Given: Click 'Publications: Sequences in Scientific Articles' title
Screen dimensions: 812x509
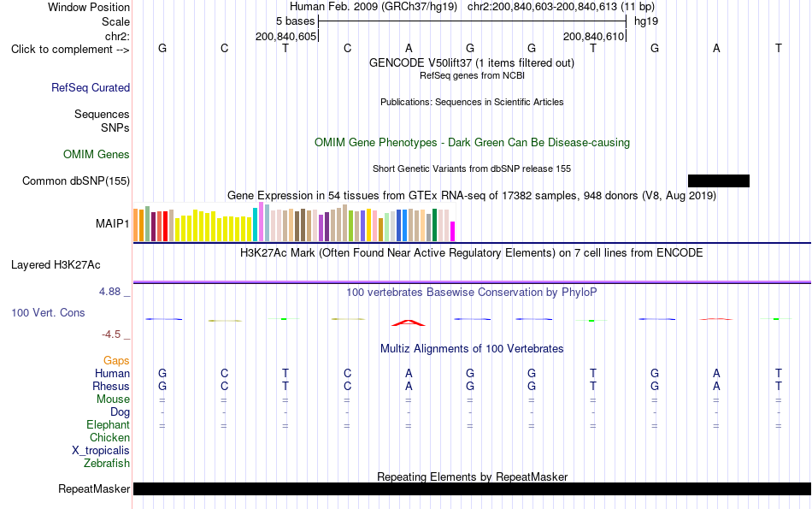Looking at the screenshot, I should click(x=472, y=102).
